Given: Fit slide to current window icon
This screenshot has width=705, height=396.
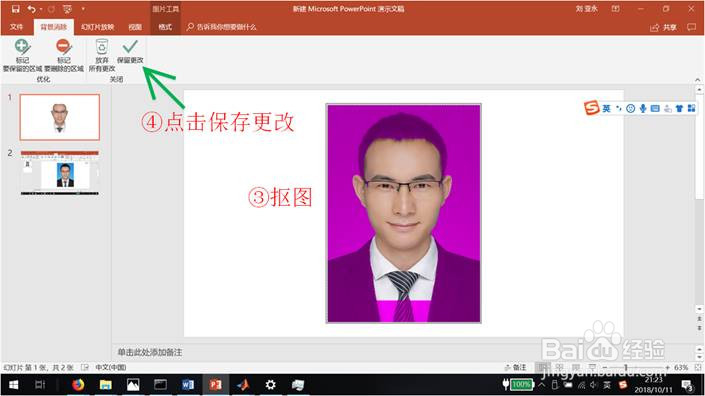Looking at the screenshot, I should 698,367.
